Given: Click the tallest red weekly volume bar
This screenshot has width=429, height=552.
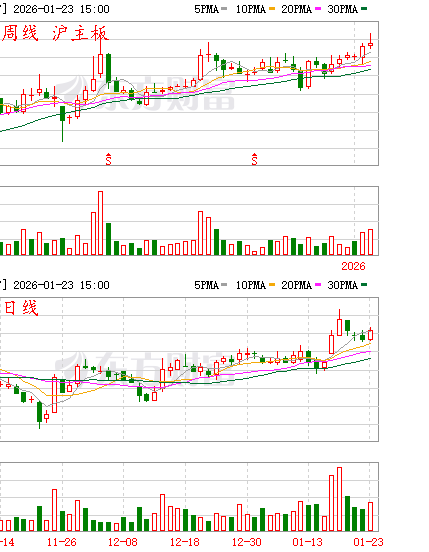Looking at the screenshot, I should (100, 223).
